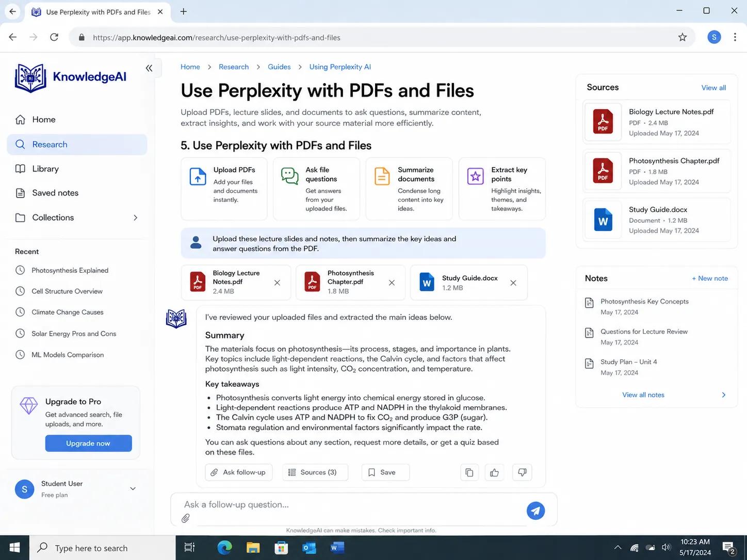Open recent item Photosynthesis Explained

[70, 270]
